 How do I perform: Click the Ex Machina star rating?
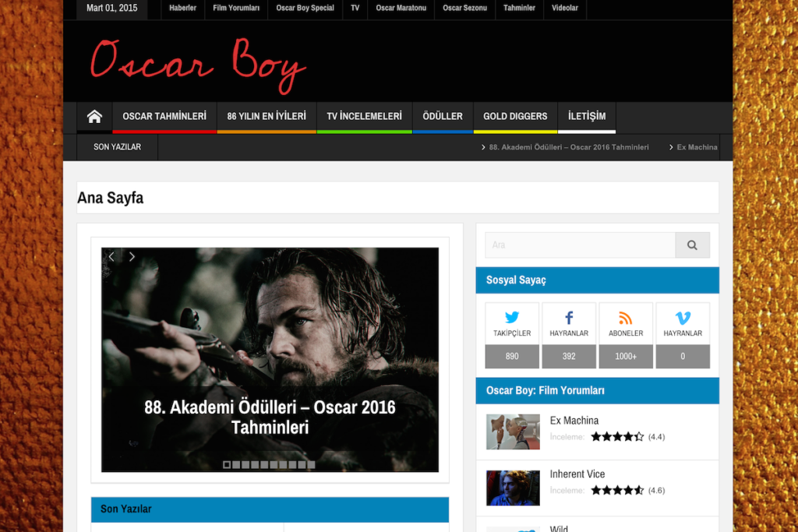point(617,437)
